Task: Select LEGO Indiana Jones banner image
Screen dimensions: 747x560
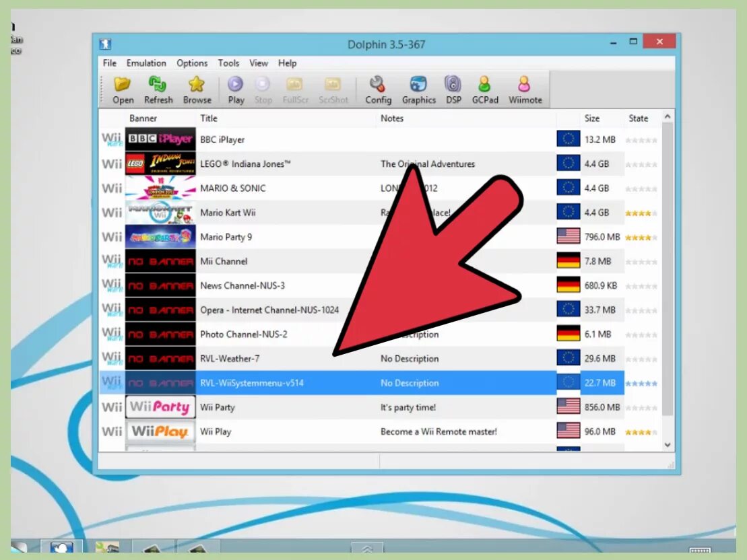Action: [x=160, y=164]
